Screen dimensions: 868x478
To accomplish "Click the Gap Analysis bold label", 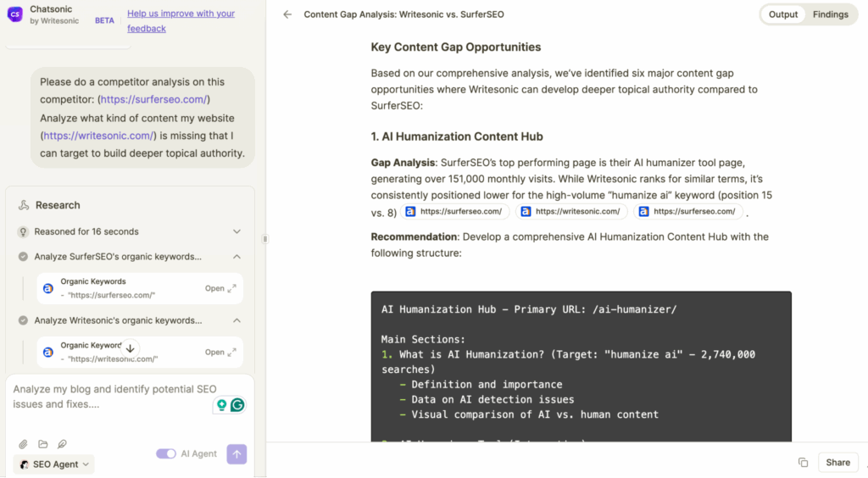I will pos(403,163).
